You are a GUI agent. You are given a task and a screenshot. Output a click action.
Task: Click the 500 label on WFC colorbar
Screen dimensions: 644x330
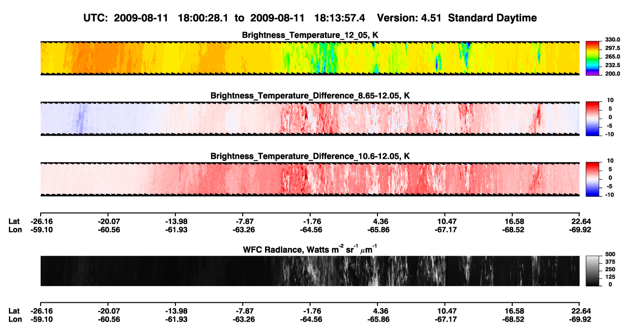pyautogui.click(x=610, y=254)
